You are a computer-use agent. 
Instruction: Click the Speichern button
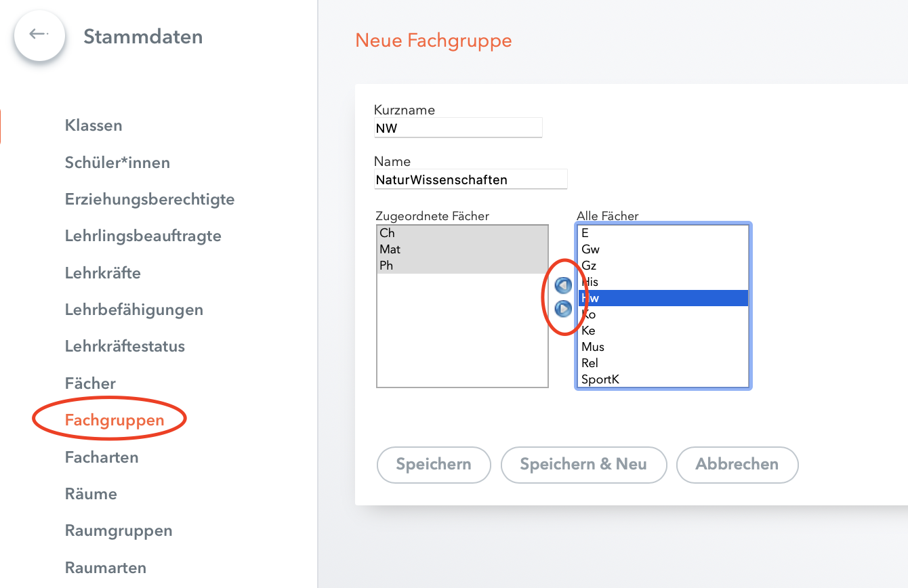coord(434,465)
